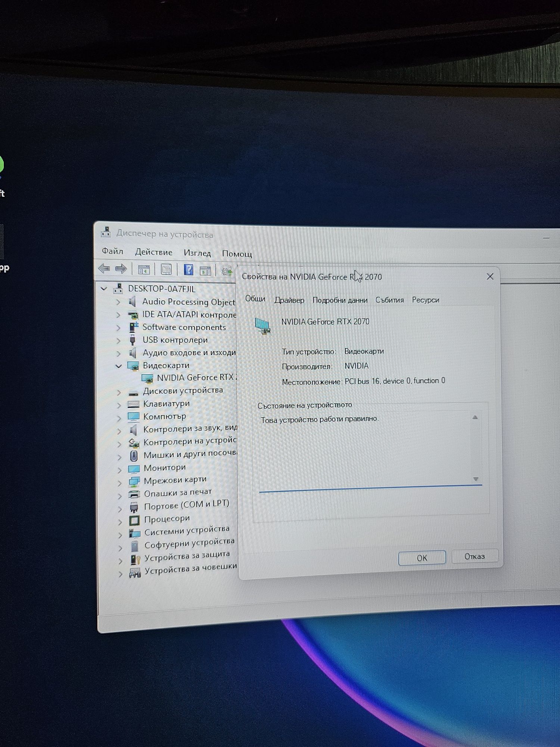Screen dimensions: 560x747
Task: Switch to the Общи tab
Action: pyautogui.click(x=255, y=299)
